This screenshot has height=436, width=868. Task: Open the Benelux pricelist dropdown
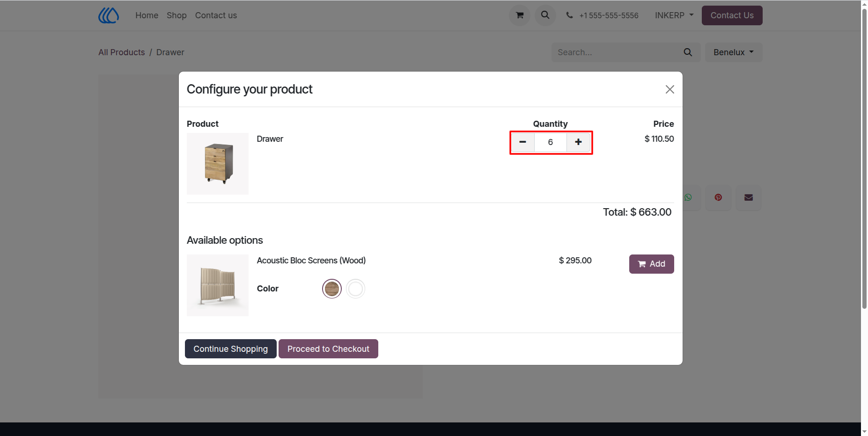734,52
